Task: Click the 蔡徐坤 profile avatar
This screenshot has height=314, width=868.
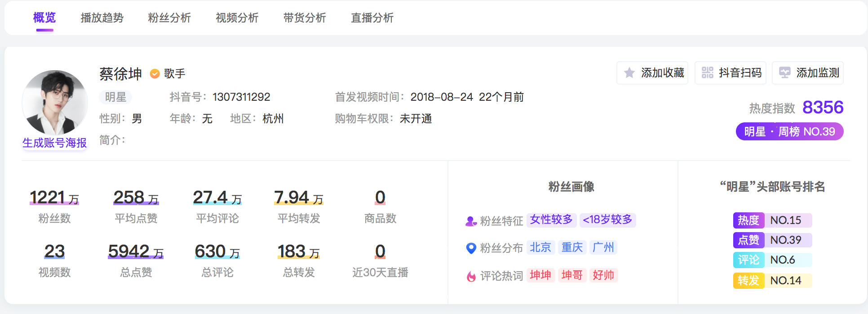Action: [x=55, y=103]
